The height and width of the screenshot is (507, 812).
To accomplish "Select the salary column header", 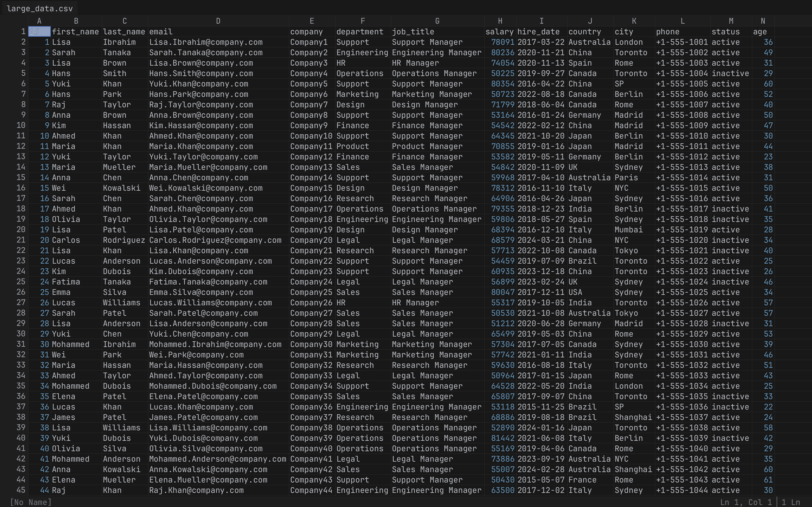I will [500, 32].
